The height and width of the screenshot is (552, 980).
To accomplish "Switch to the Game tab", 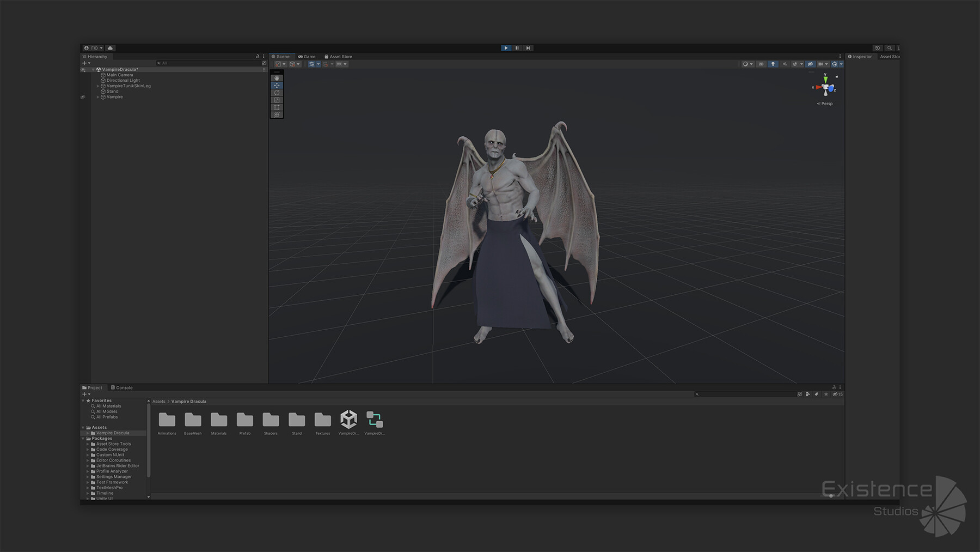I will pos(307,56).
